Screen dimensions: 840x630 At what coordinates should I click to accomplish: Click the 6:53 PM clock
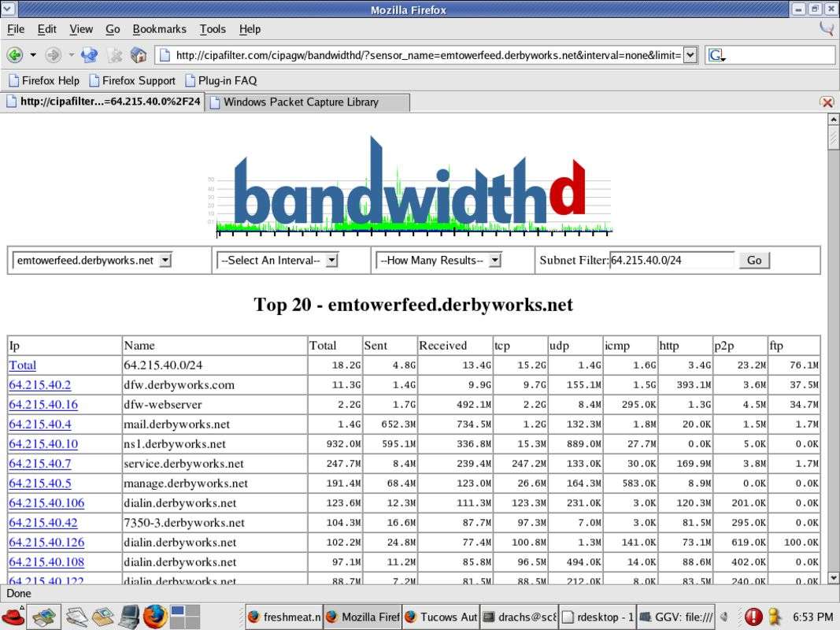coord(812,617)
